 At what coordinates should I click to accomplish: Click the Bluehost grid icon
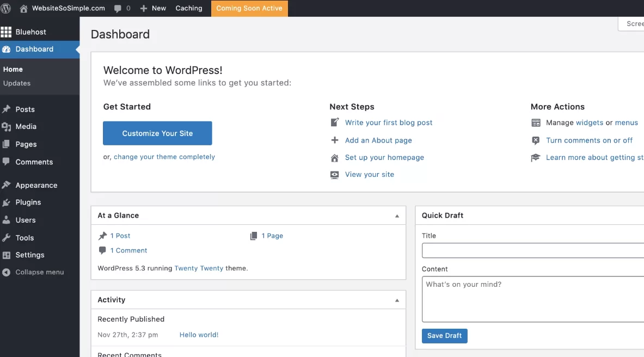[6, 32]
